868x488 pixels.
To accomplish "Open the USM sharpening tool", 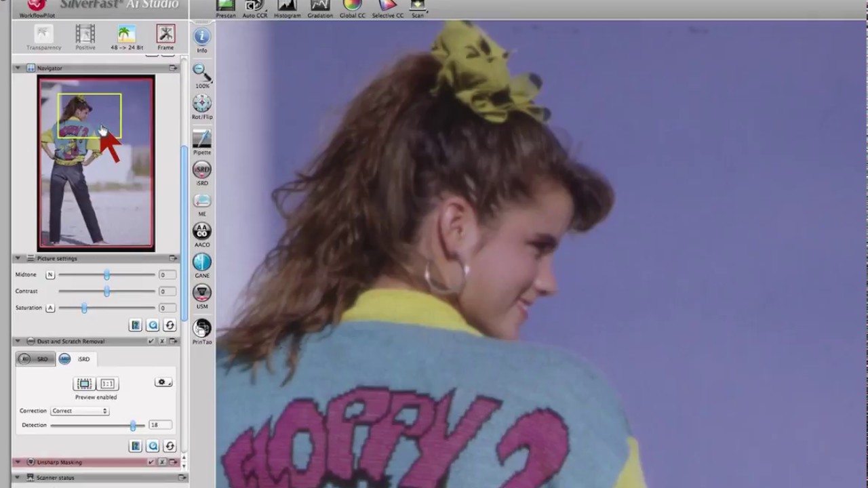I will coord(202,296).
